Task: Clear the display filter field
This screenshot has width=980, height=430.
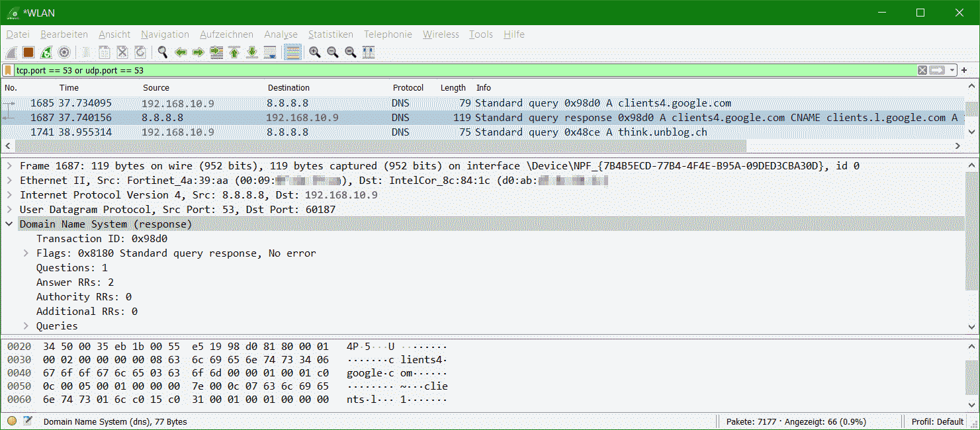Action: pos(922,70)
